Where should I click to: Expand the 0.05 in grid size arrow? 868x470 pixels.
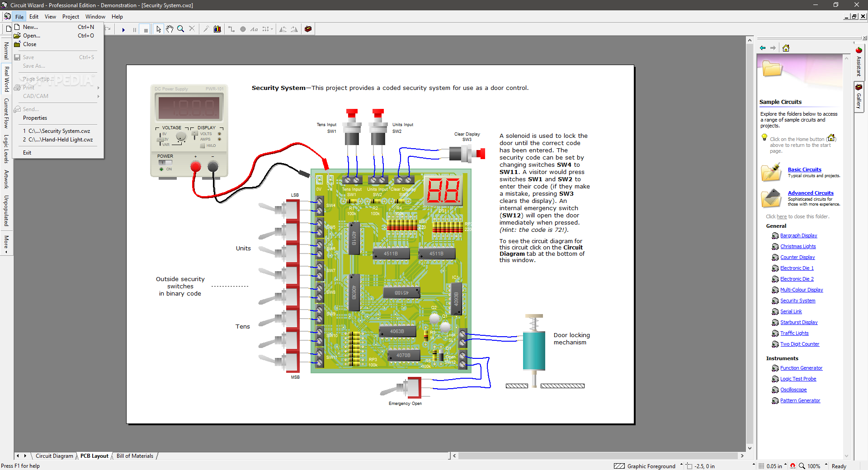[x=785, y=465]
